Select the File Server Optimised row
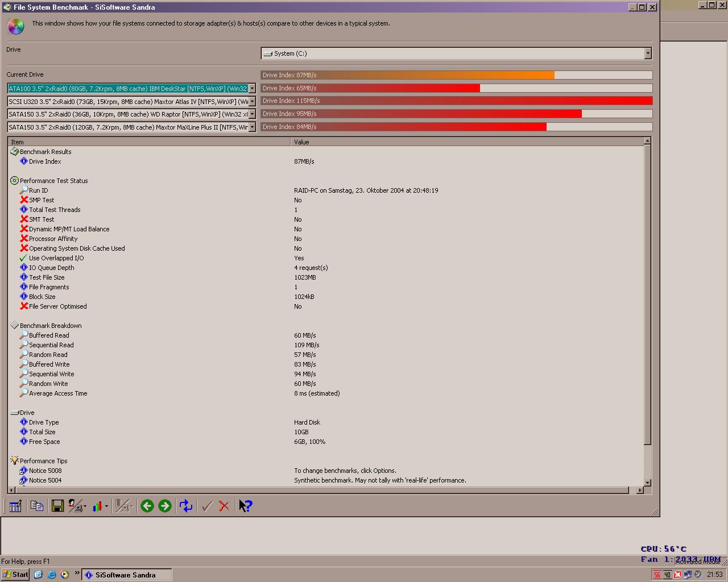The height and width of the screenshot is (582, 728). [x=327, y=306]
